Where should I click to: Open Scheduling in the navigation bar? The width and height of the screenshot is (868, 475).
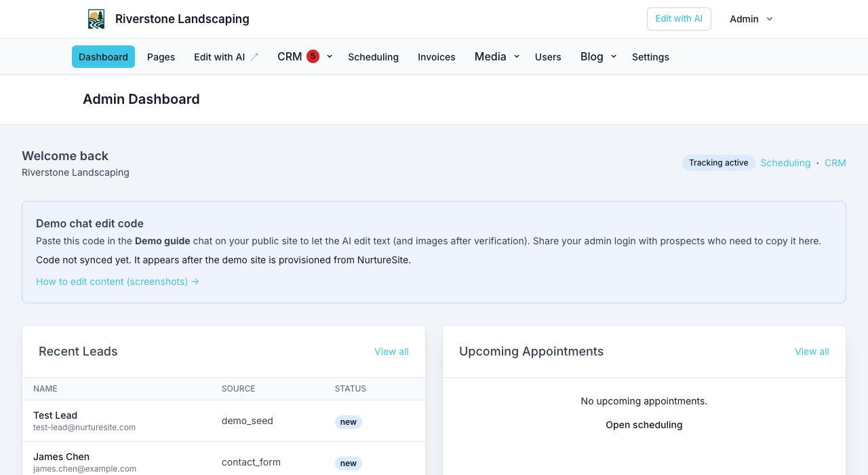point(374,57)
